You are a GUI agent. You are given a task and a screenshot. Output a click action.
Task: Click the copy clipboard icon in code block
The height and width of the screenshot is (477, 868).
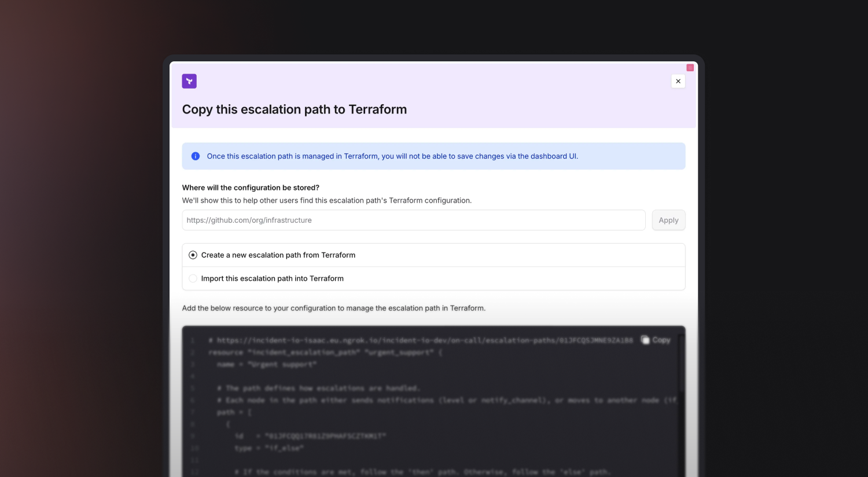click(645, 340)
